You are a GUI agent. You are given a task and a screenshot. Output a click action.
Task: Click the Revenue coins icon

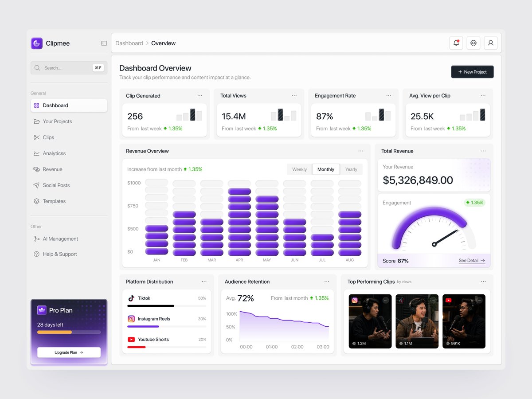(36, 169)
